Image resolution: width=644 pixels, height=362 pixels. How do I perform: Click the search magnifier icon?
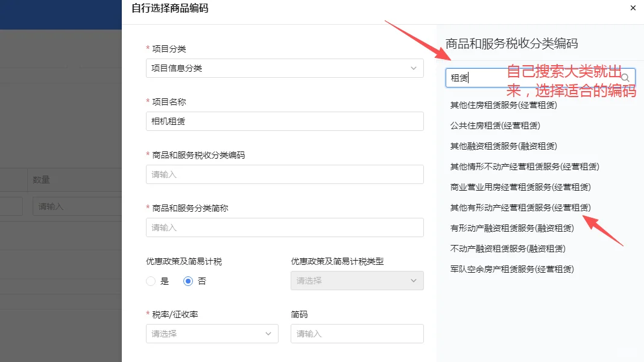click(625, 77)
